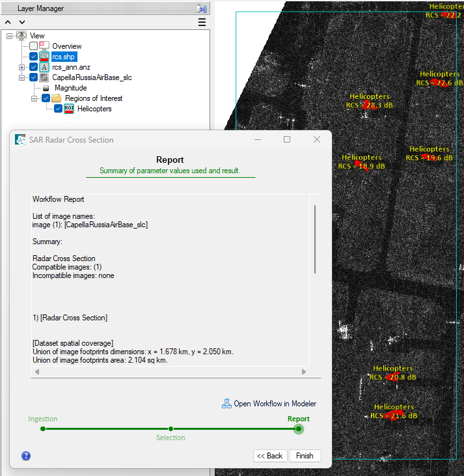Collapse the CapellaRussiaAirBase_slc tree node
Image resolution: width=464 pixels, height=476 pixels.
click(x=22, y=77)
